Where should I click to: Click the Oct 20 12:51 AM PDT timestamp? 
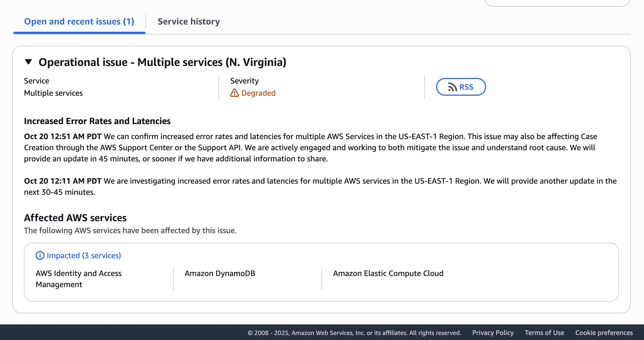[63, 136]
